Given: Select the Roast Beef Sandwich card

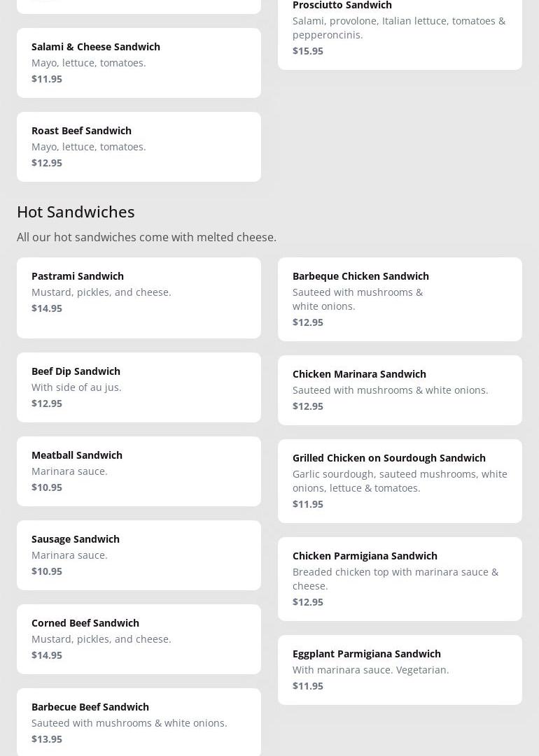Looking at the screenshot, I should (139, 146).
